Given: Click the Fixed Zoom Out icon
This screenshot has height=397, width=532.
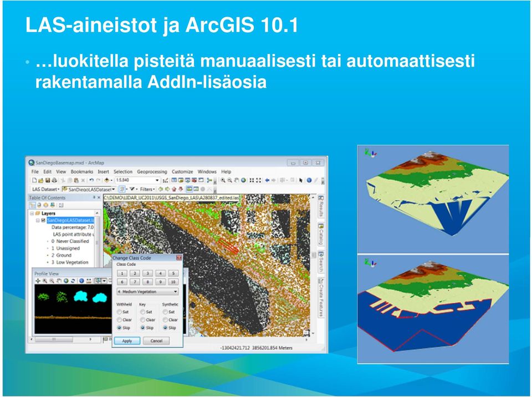Looking at the screenshot, I should [259, 180].
